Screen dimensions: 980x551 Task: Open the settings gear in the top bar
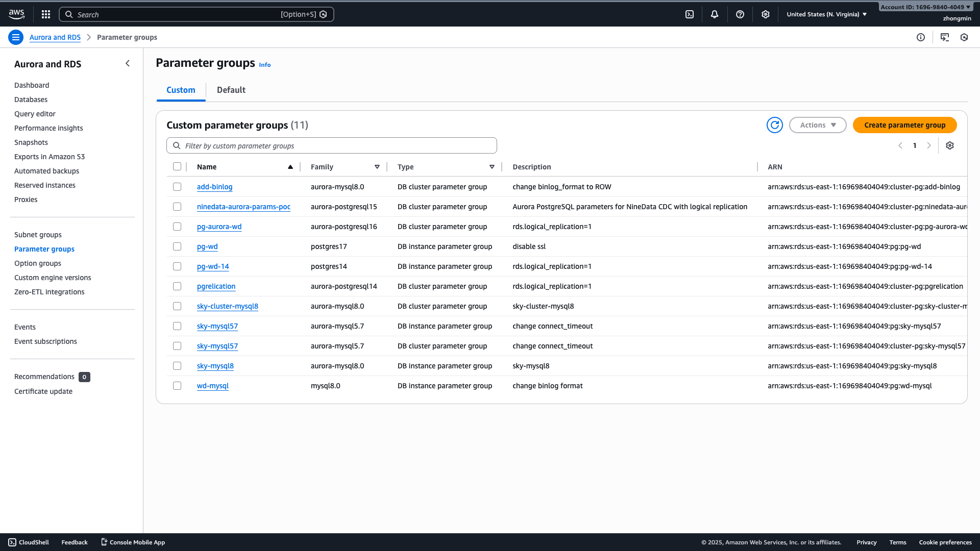(x=765, y=14)
